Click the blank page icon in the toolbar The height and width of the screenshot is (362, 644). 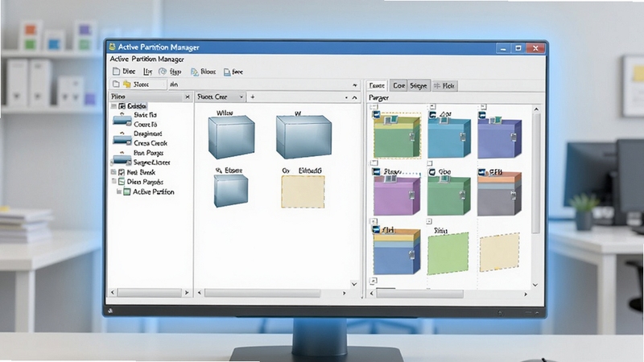(x=116, y=72)
